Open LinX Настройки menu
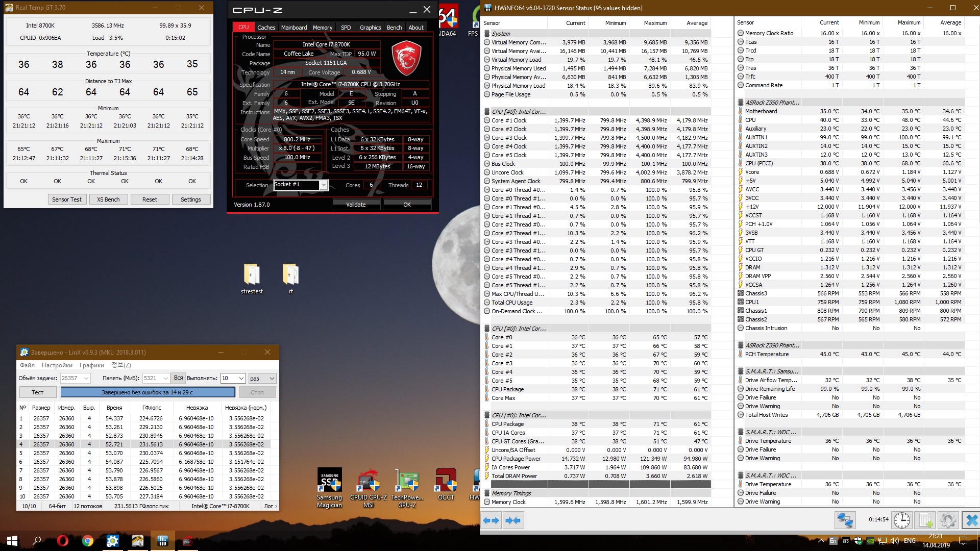 (x=57, y=365)
